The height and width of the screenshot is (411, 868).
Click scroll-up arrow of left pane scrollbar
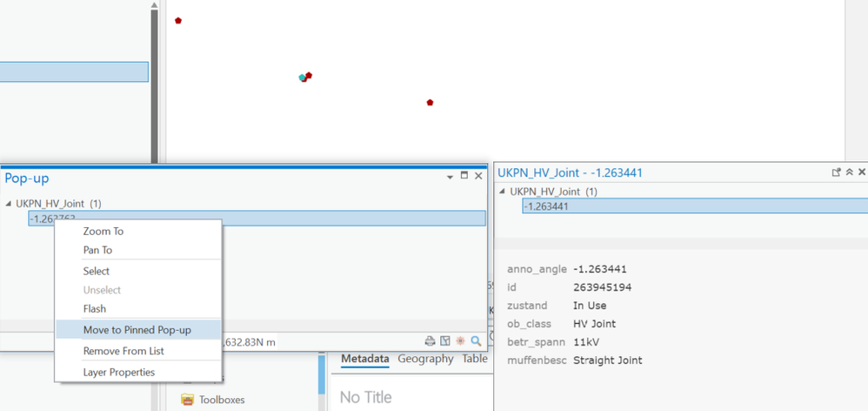click(x=155, y=5)
